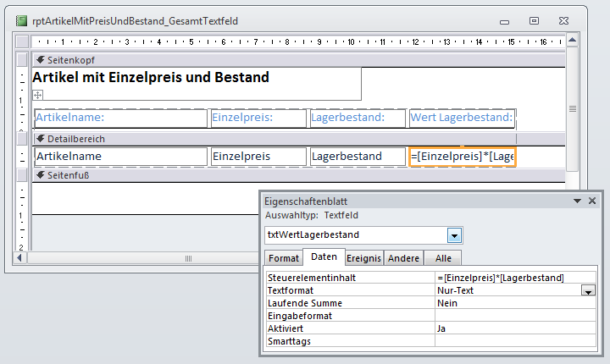
Task: Click the Steuerelementinhalt expression field
Action: tap(513, 278)
